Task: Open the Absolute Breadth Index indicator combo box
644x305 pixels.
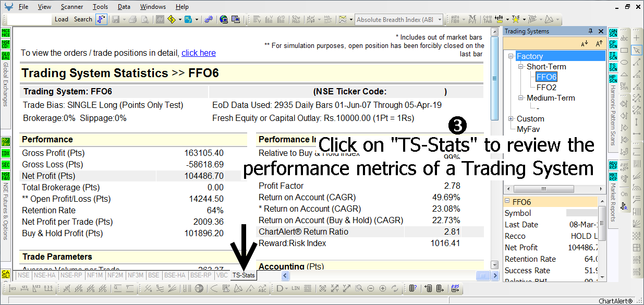Action: pos(399,19)
